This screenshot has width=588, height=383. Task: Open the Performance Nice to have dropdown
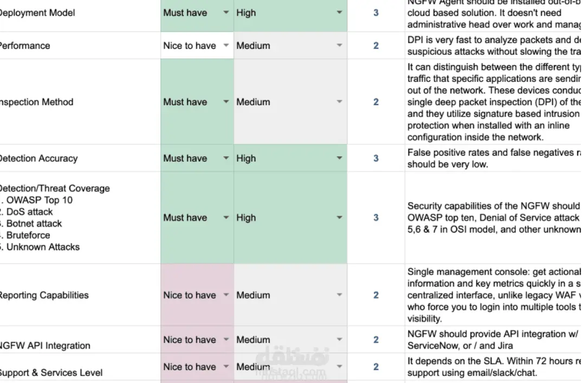(226, 46)
